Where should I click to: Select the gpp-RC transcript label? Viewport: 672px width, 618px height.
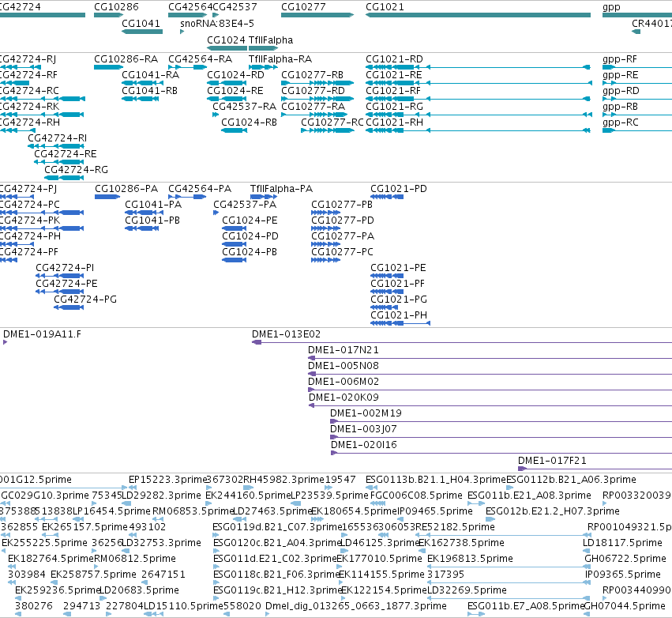[x=620, y=122]
